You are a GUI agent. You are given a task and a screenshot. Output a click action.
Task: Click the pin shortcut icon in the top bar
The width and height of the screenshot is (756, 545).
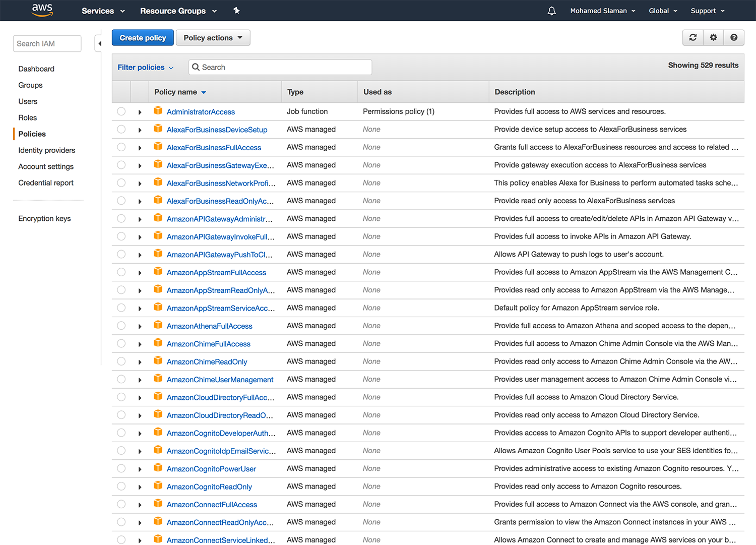coord(236,11)
